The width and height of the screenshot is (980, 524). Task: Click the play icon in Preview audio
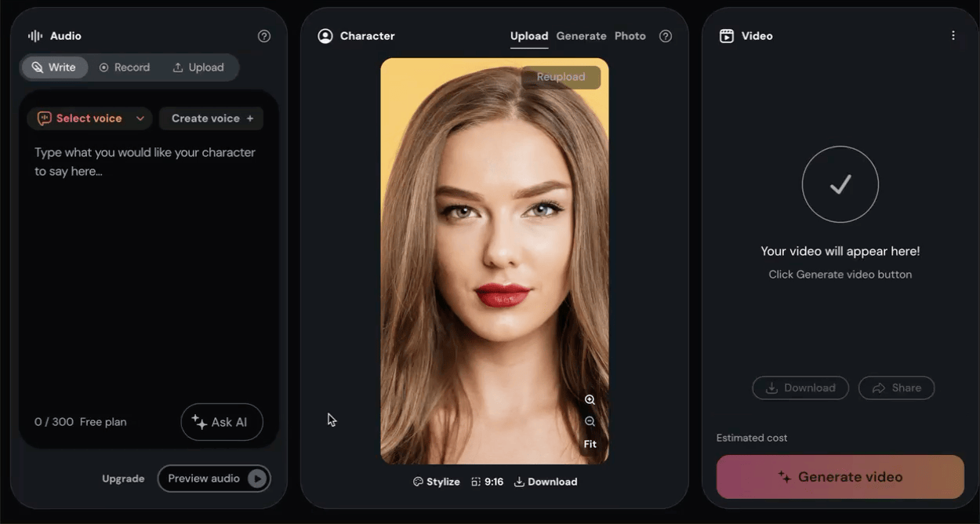[x=257, y=479]
